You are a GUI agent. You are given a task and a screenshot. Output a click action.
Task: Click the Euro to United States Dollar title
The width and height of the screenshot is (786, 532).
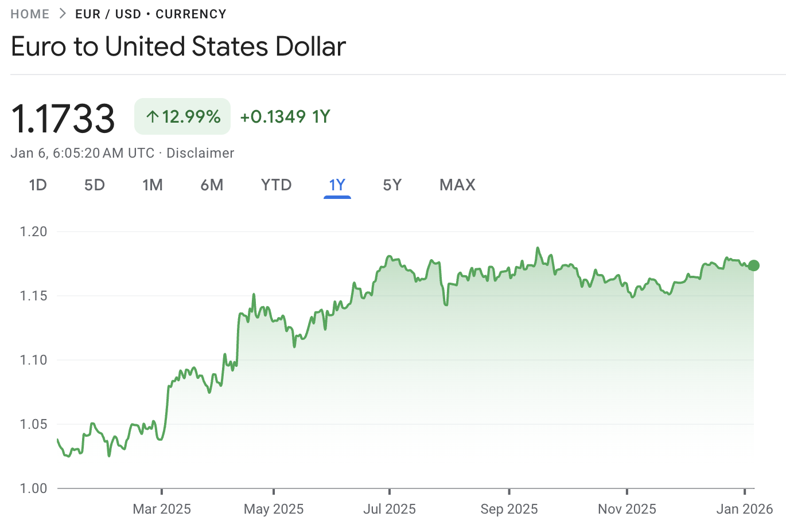coord(178,46)
